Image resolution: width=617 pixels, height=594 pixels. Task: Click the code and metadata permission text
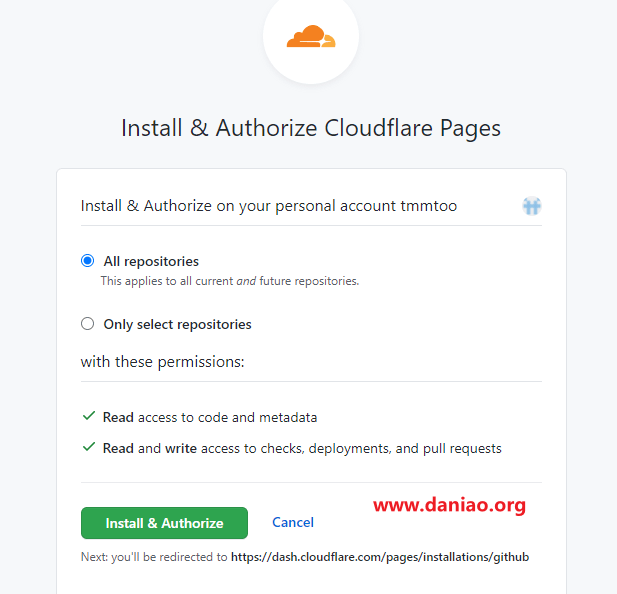point(210,417)
